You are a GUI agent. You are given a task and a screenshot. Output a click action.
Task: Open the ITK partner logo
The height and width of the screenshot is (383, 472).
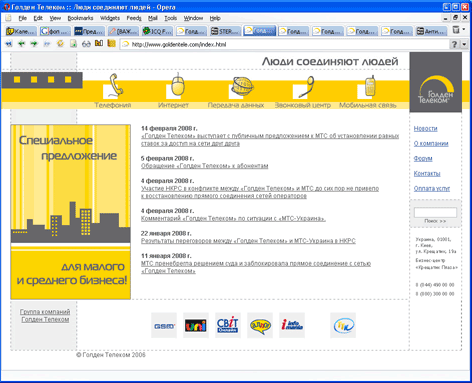tap(343, 325)
